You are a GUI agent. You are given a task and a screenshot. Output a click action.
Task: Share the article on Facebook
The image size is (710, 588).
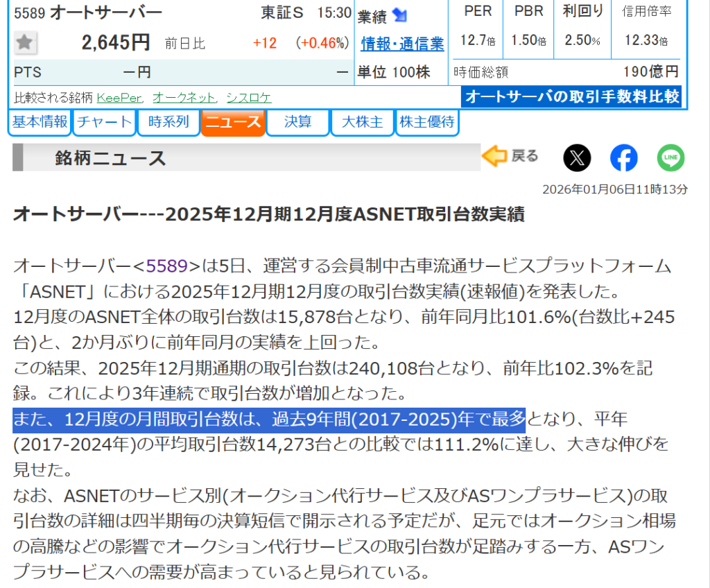[623, 158]
